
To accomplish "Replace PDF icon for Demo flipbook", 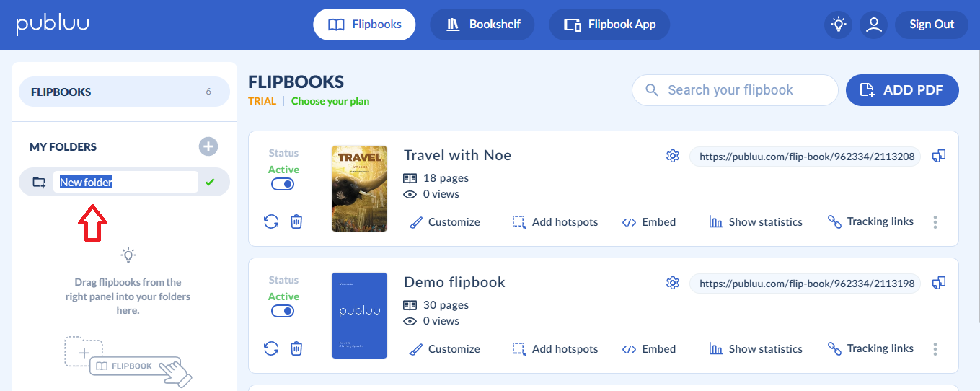I will (271, 348).
